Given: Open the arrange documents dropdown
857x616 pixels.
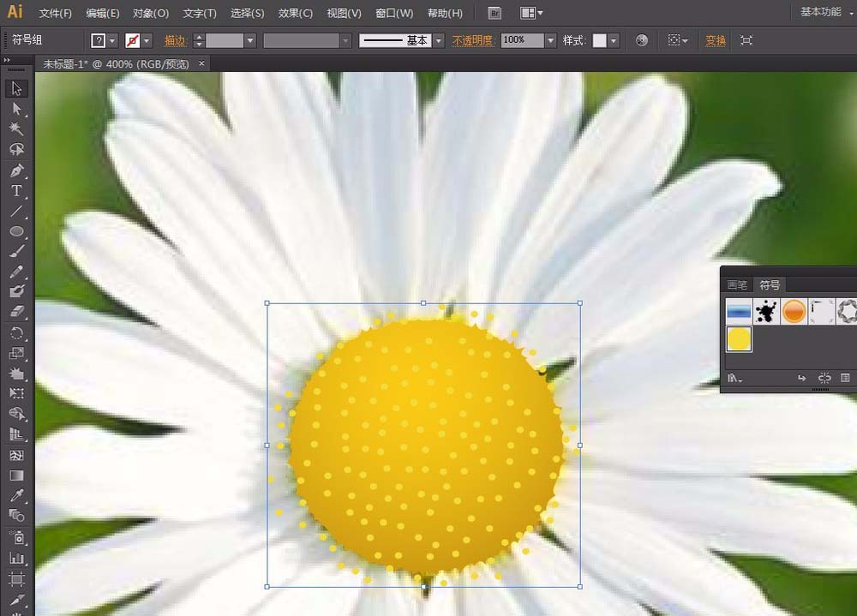Looking at the screenshot, I should click(x=531, y=13).
